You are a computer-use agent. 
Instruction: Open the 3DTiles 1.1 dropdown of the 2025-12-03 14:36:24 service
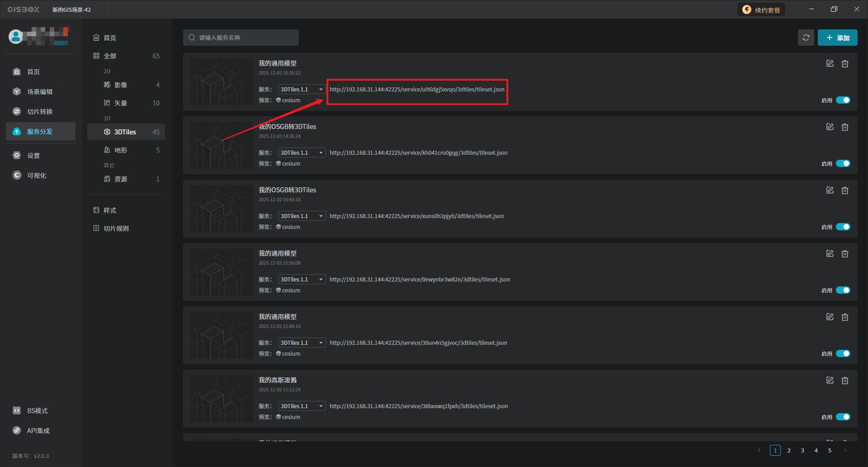pyautogui.click(x=302, y=153)
